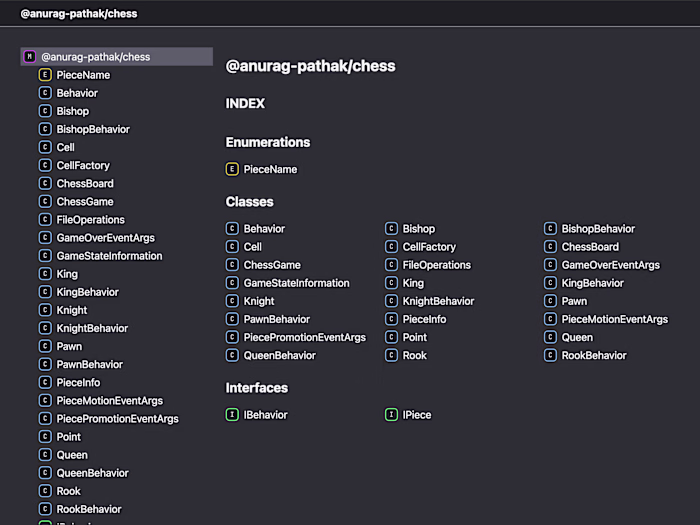Click the class icon beside Queen in sidebar
This screenshot has height=525, width=700.
(x=45, y=454)
